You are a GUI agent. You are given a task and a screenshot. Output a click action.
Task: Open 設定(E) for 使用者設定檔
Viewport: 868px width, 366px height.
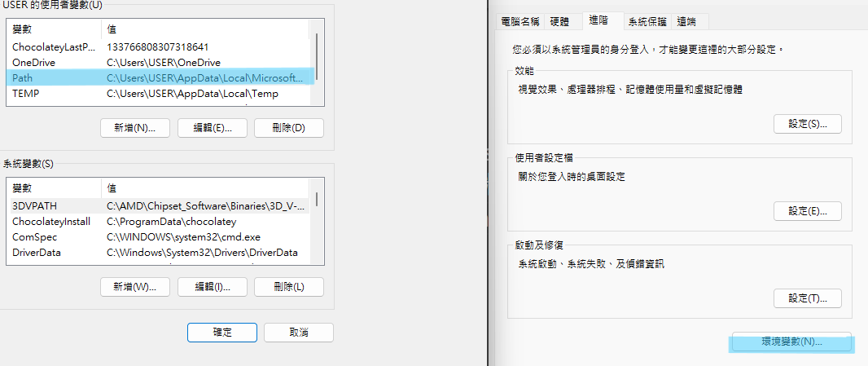[807, 211]
